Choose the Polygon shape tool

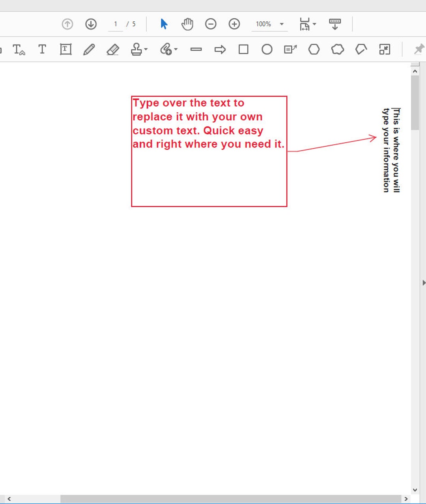point(314,49)
